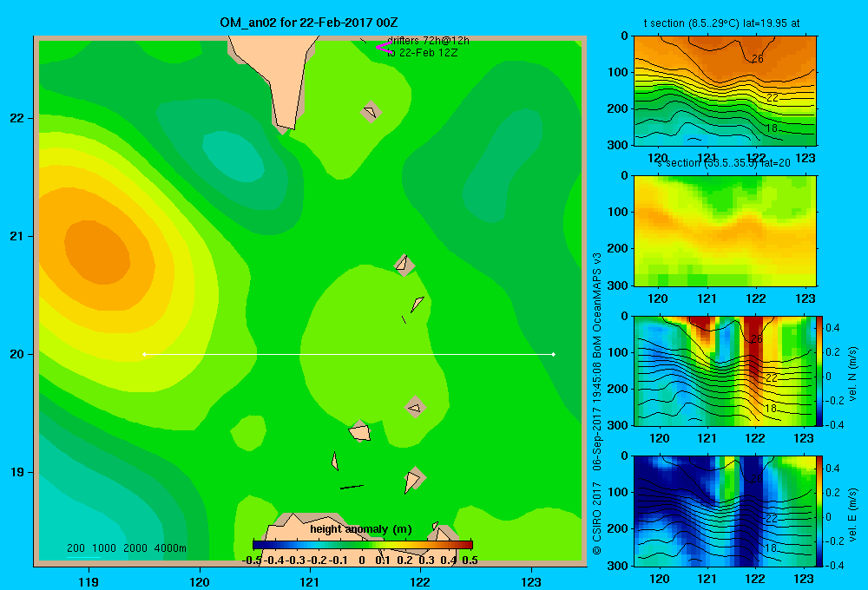
Task: Click longitude label 119 under main map
Action: click(89, 581)
